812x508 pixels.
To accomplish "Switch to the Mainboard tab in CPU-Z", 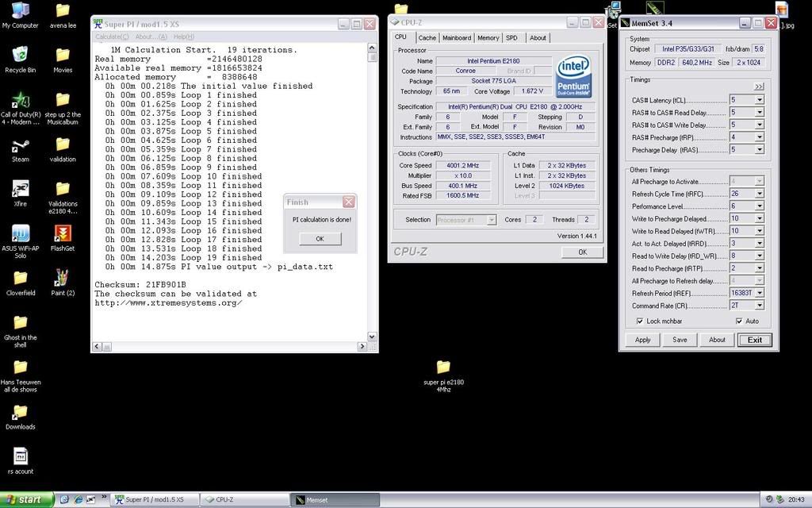I will 457,38.
